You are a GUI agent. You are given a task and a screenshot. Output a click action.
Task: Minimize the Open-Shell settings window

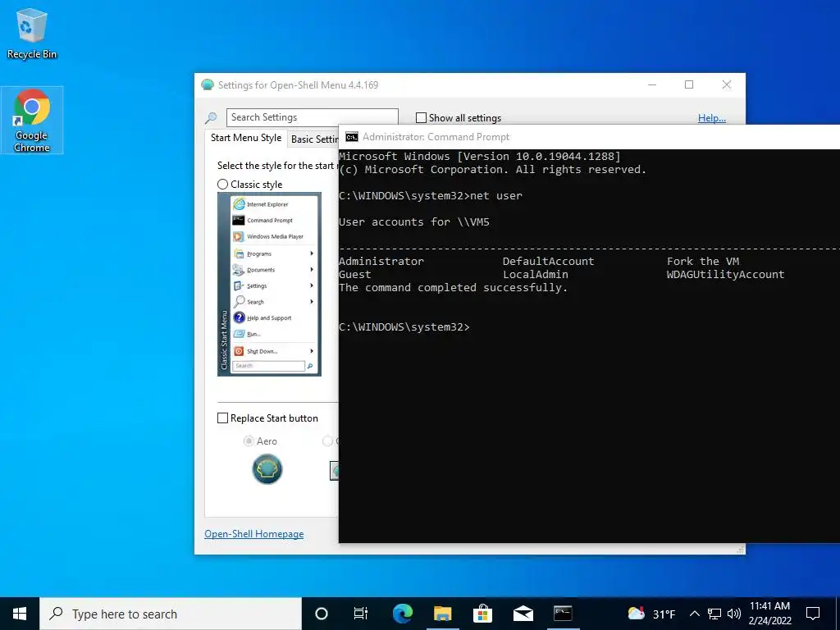652,84
